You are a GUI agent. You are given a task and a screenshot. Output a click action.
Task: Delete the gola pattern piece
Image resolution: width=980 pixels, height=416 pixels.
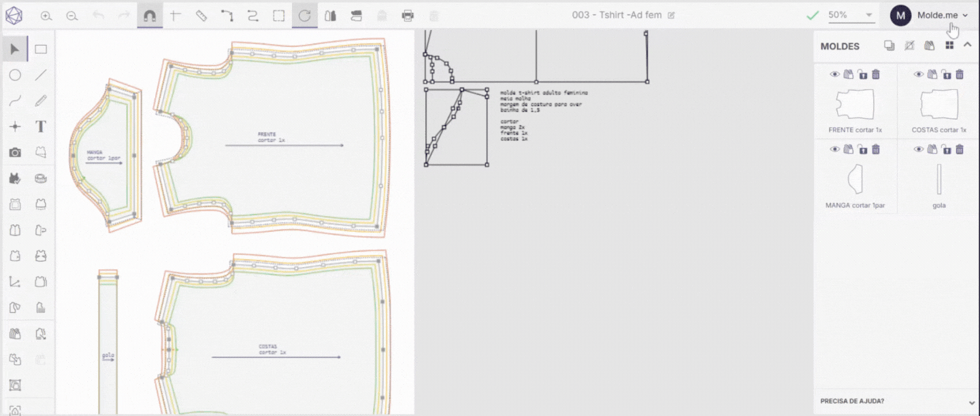[960, 150]
